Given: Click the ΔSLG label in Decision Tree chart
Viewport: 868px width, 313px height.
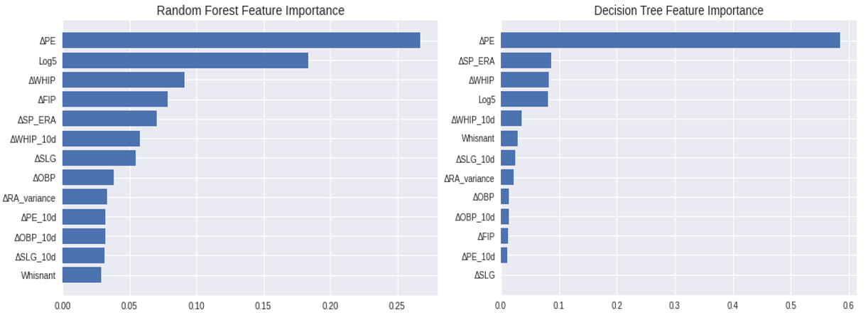Looking at the screenshot, I should tap(484, 275).
